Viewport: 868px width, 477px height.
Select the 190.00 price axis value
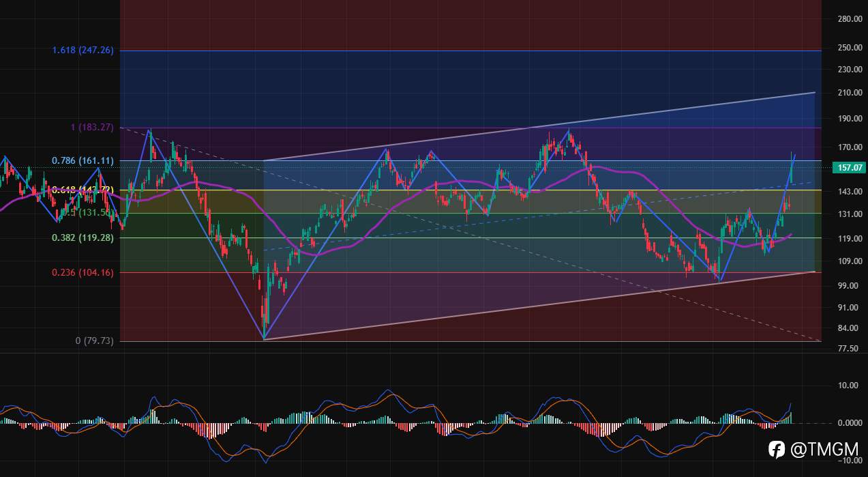(x=850, y=119)
